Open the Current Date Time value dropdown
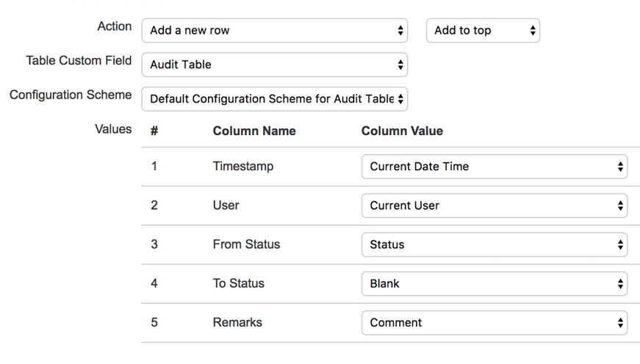The image size is (640, 364). 494,167
